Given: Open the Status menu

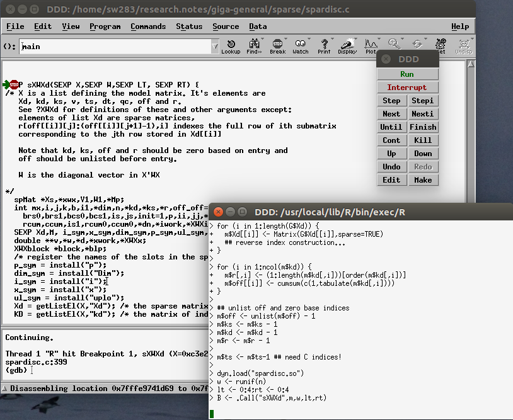Looking at the screenshot, I should [189, 26].
